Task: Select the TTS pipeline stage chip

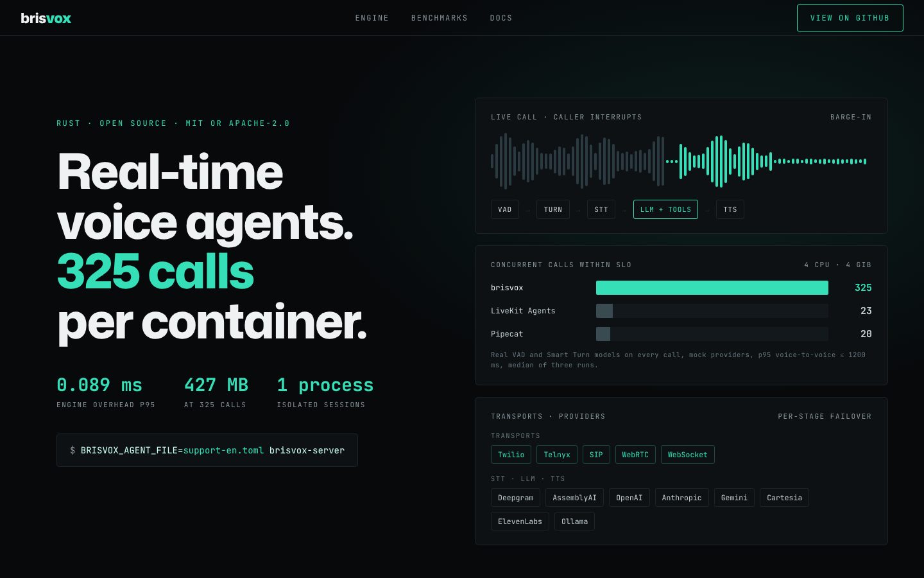Action: [x=730, y=209]
